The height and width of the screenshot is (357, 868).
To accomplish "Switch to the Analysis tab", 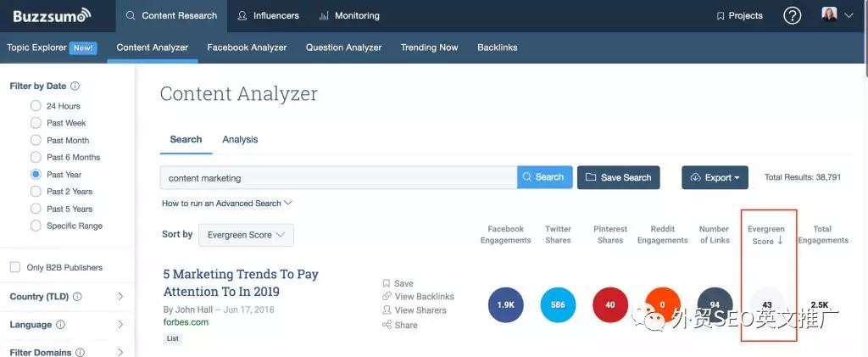I will coord(240,139).
